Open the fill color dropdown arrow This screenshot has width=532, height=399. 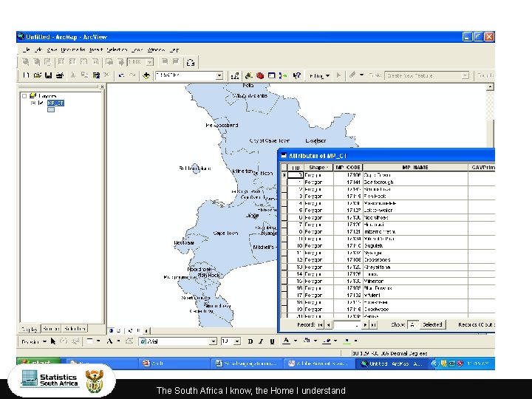pos(316,341)
